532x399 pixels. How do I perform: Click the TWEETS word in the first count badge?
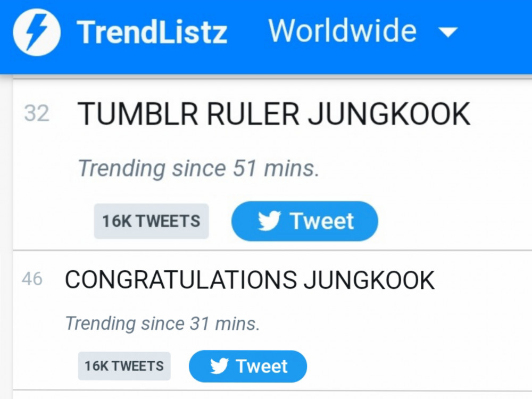(x=169, y=221)
